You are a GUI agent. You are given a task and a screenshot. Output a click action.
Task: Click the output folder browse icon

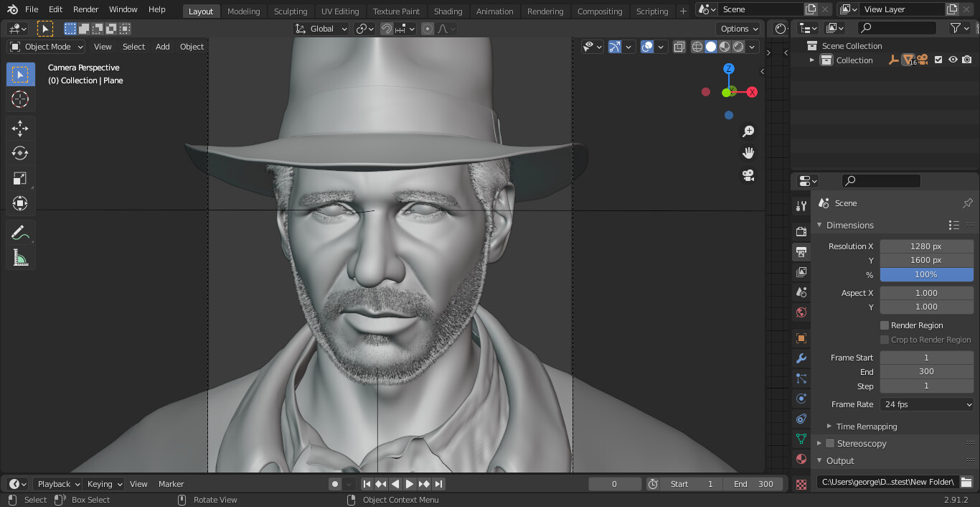pyautogui.click(x=966, y=482)
